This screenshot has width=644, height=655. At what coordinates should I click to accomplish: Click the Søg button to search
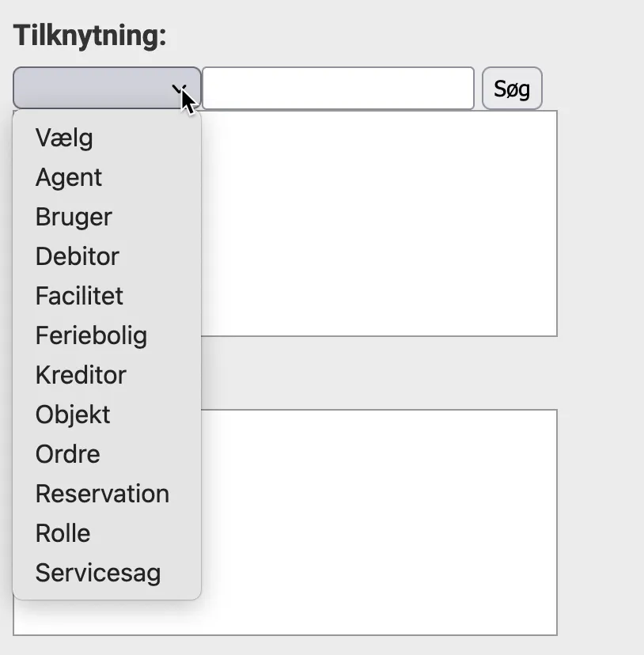click(x=512, y=89)
